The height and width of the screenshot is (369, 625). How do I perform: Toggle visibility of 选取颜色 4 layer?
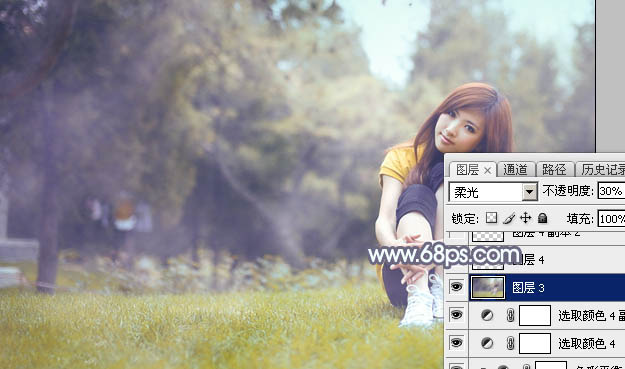[x=456, y=343]
